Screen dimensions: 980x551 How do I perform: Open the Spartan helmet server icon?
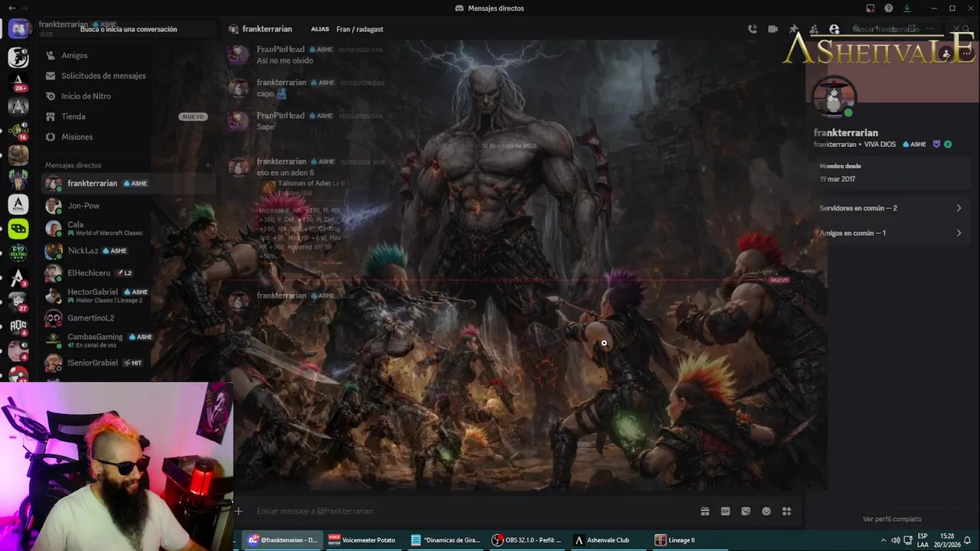tap(18, 57)
